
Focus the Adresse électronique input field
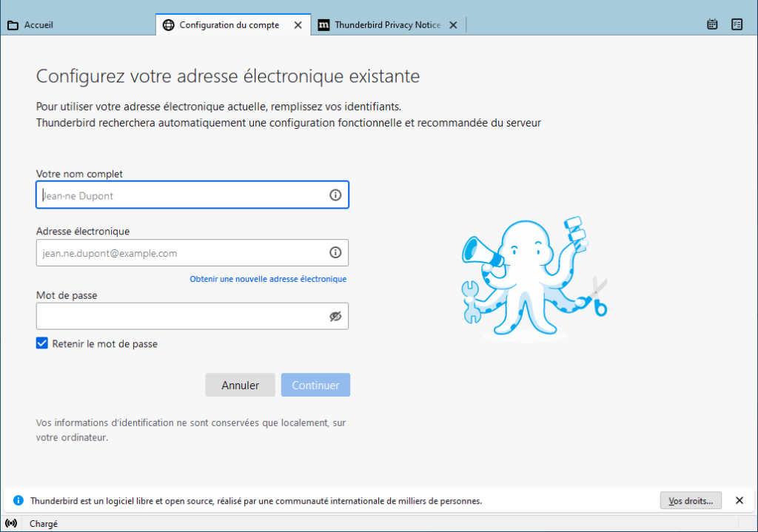192,253
